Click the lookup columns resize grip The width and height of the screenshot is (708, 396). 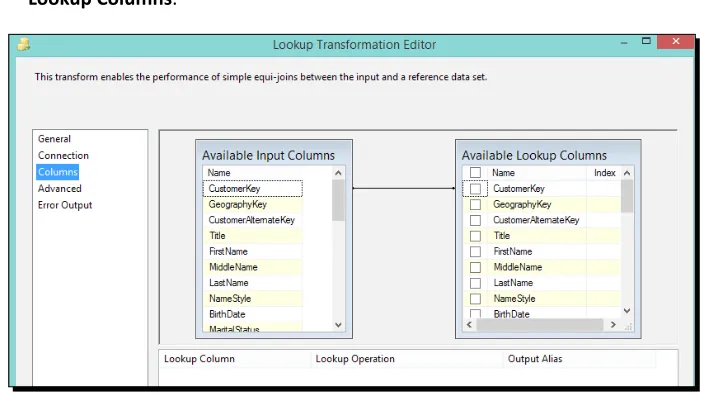click(x=628, y=326)
